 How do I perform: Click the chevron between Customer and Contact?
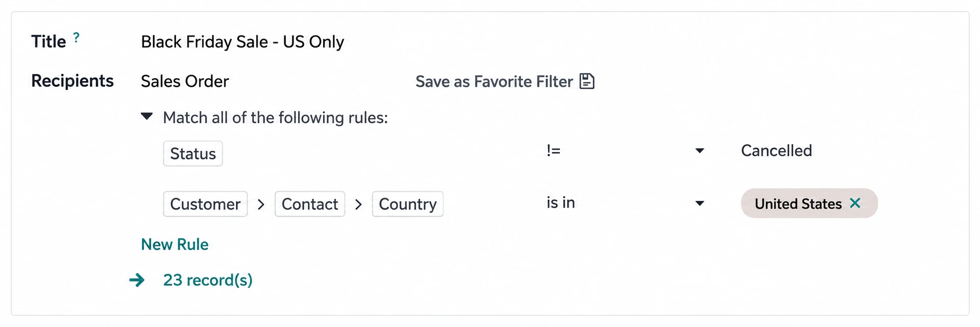coord(261,204)
